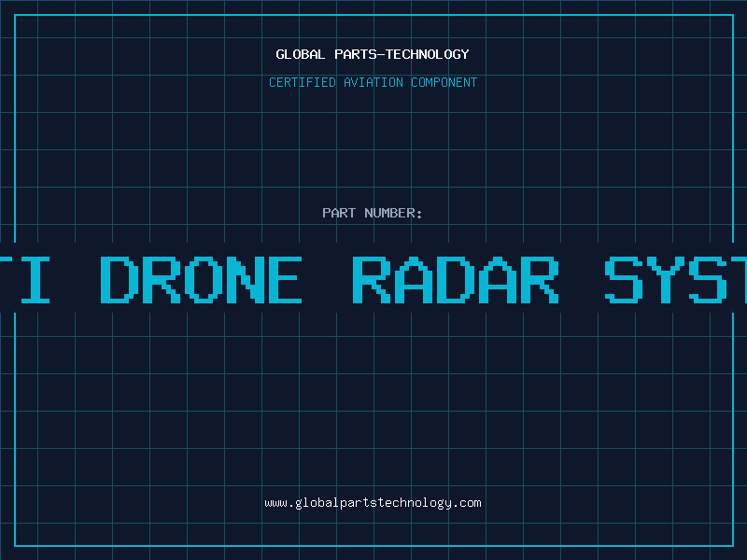Select the CERTIFIED AVIATION COMPONENT subtitle

pyautogui.click(x=373, y=82)
